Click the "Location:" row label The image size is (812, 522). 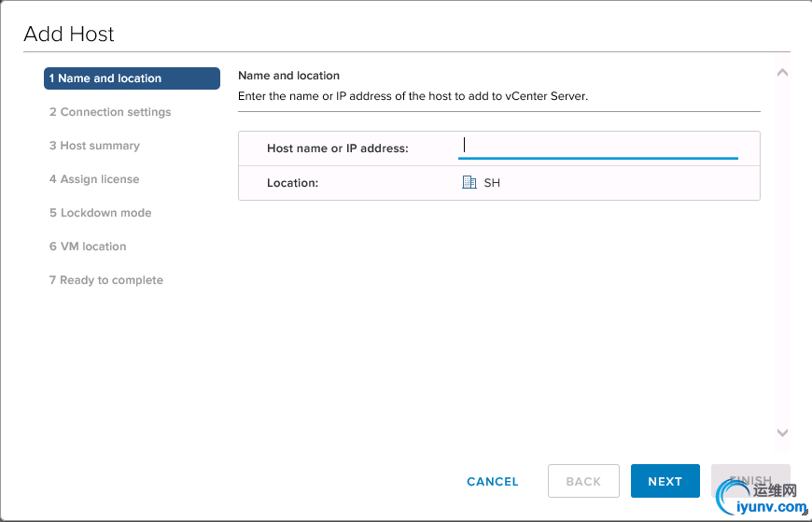tap(293, 183)
